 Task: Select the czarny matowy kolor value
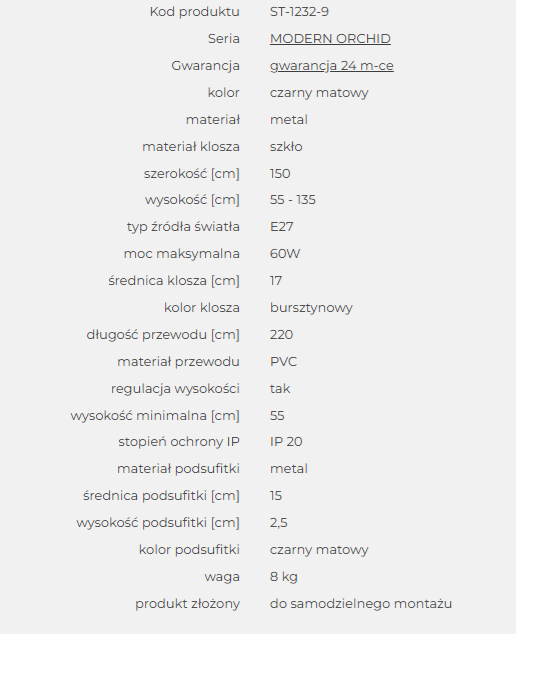tap(319, 93)
